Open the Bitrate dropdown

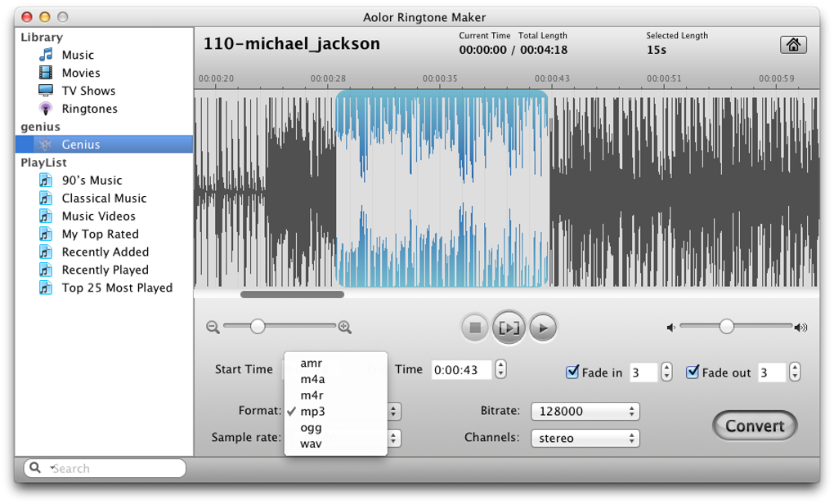tap(585, 412)
